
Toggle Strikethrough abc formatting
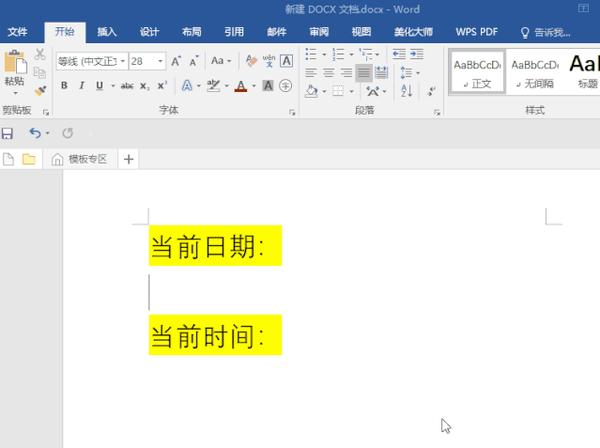(127, 86)
